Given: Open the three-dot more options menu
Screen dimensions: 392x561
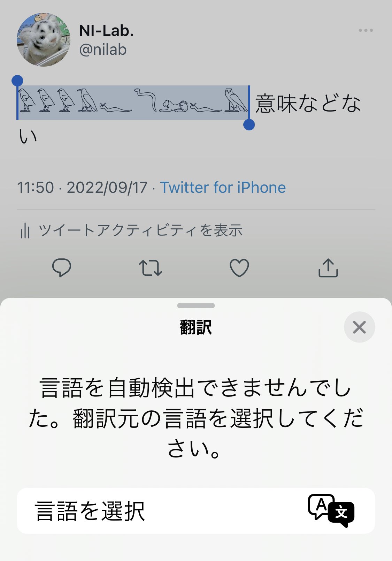Looking at the screenshot, I should pyautogui.click(x=366, y=30).
